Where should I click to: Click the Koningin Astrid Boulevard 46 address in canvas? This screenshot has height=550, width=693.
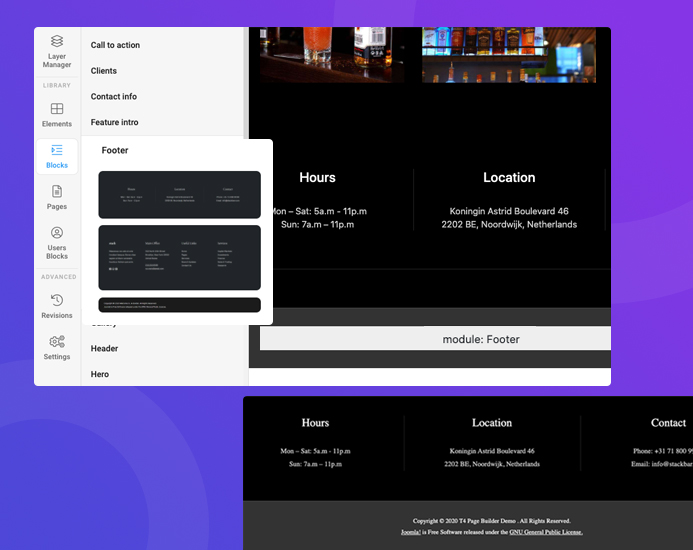coord(509,211)
